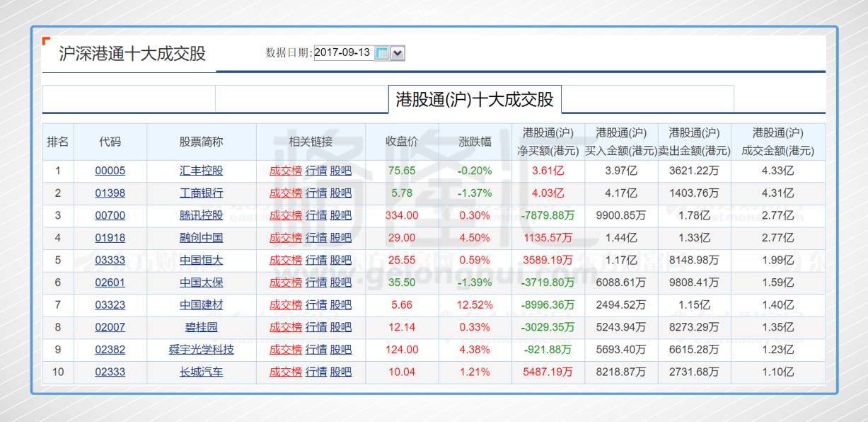Image resolution: width=868 pixels, height=422 pixels.
Task: Click 股吧 link for 长城汽车
Action: click(x=341, y=372)
